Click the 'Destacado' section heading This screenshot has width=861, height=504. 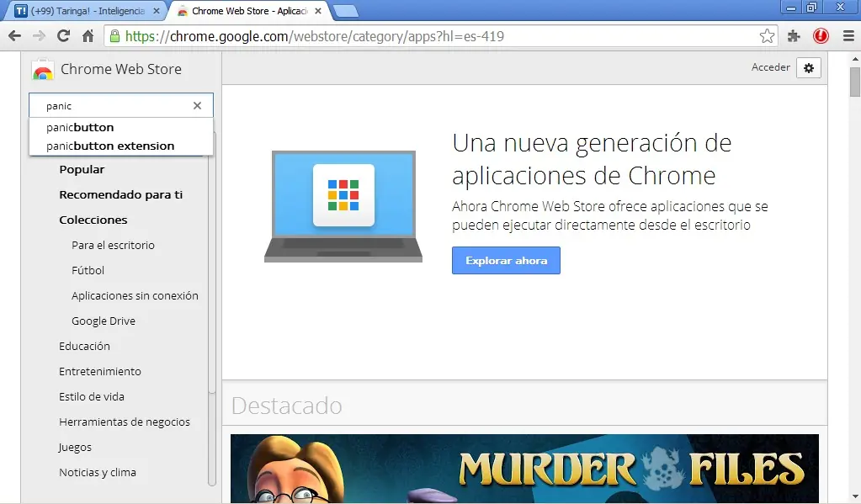point(287,406)
